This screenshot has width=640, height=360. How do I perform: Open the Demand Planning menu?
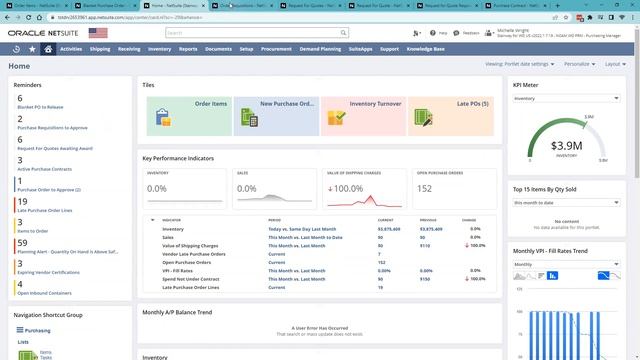point(320,49)
